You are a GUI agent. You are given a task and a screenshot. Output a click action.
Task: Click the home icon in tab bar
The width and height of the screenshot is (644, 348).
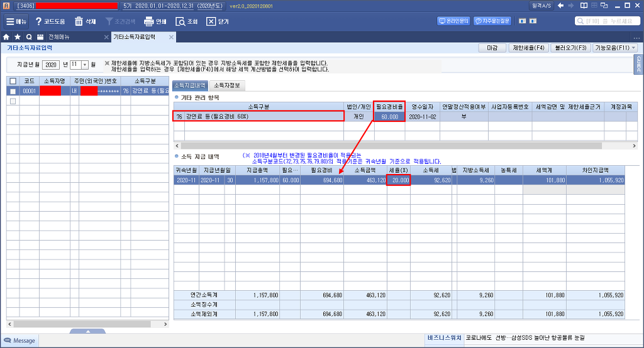coord(7,37)
